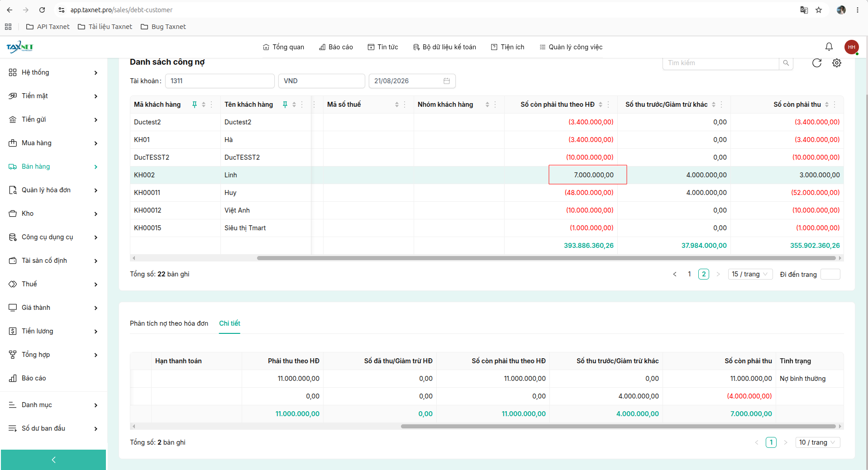Click horizontal scrollbar of debt list table
This screenshot has height=470, width=868.
point(546,258)
